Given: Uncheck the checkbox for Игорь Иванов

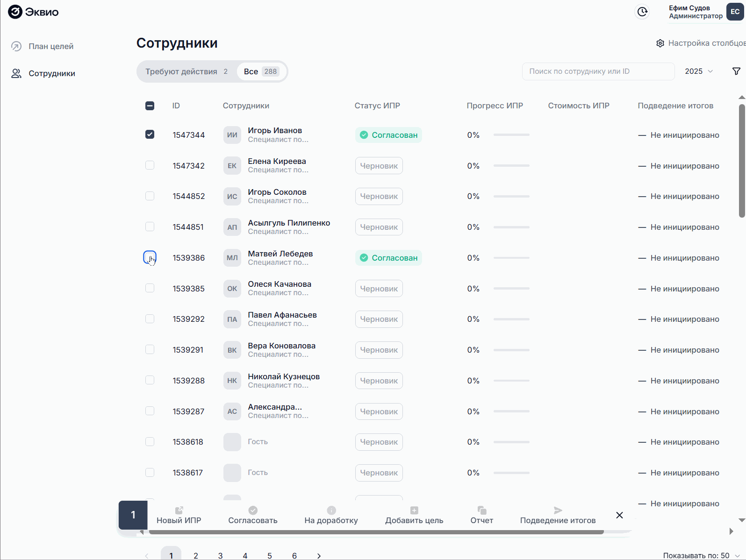Looking at the screenshot, I should point(150,135).
